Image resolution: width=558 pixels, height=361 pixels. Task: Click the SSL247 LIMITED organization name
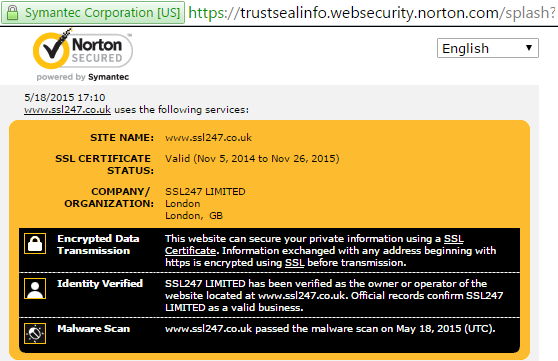[205, 192]
